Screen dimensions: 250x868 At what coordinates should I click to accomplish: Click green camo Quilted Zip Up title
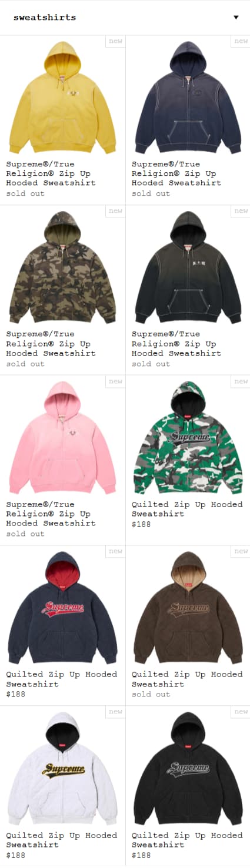pyautogui.click(x=187, y=509)
